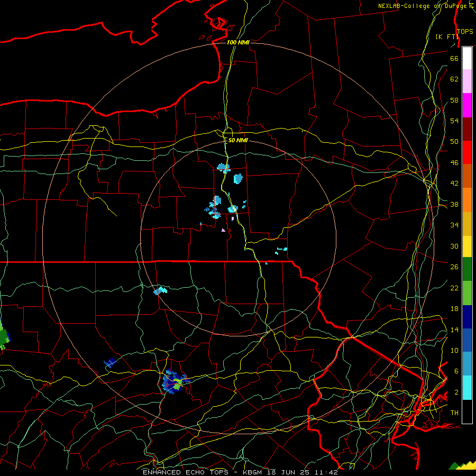Click the NEXLAB-College of DuPage credit text

click(x=423, y=6)
